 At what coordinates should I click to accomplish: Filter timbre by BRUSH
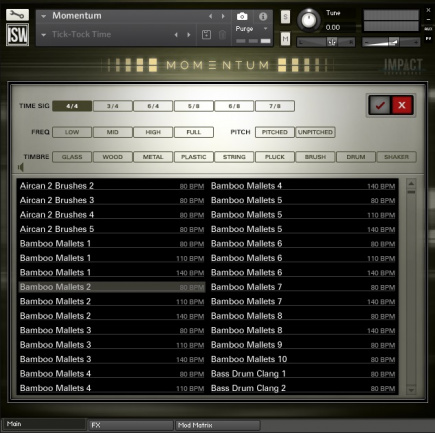315,157
